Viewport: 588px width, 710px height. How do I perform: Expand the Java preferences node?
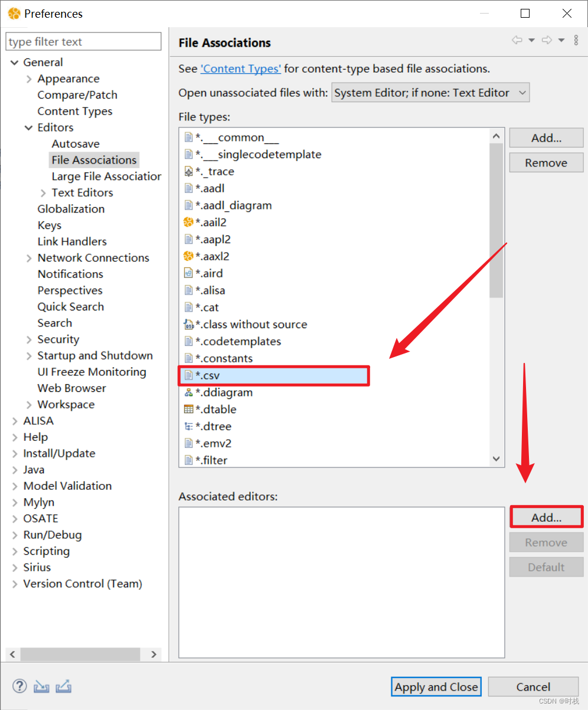15,470
